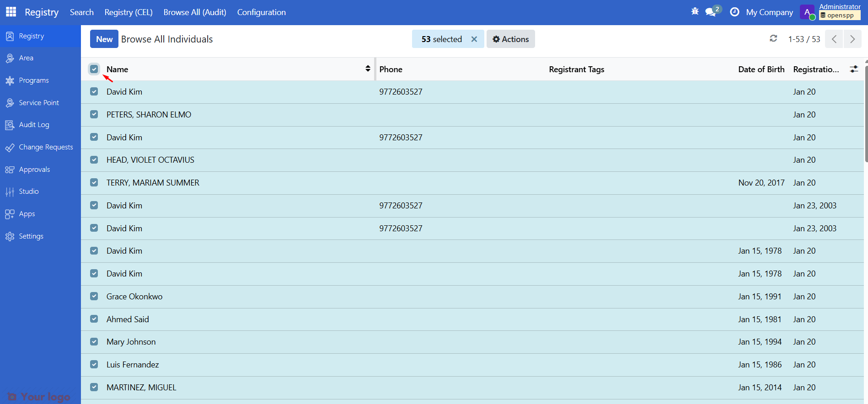Click the New button
This screenshot has height=404, width=868.
point(104,39)
